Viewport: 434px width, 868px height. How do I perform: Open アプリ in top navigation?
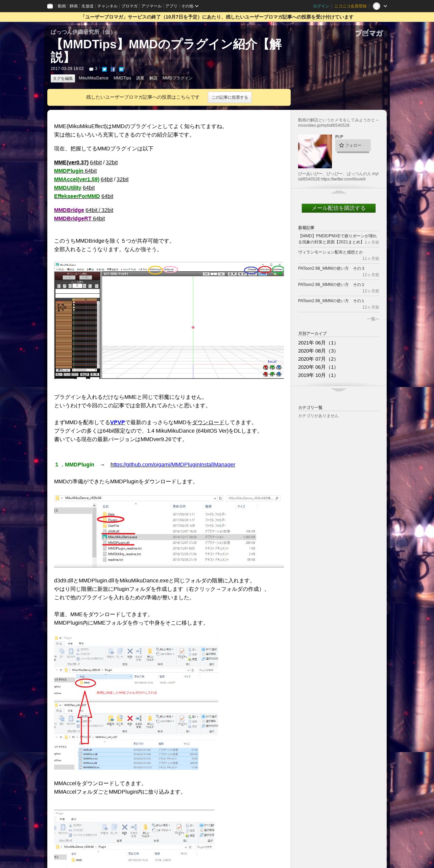(x=171, y=6)
